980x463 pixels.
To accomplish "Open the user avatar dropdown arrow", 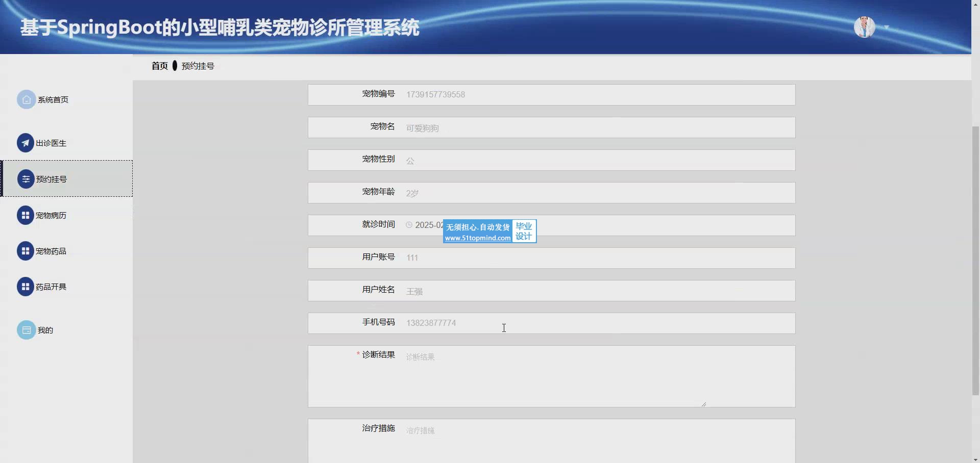I will (x=887, y=28).
